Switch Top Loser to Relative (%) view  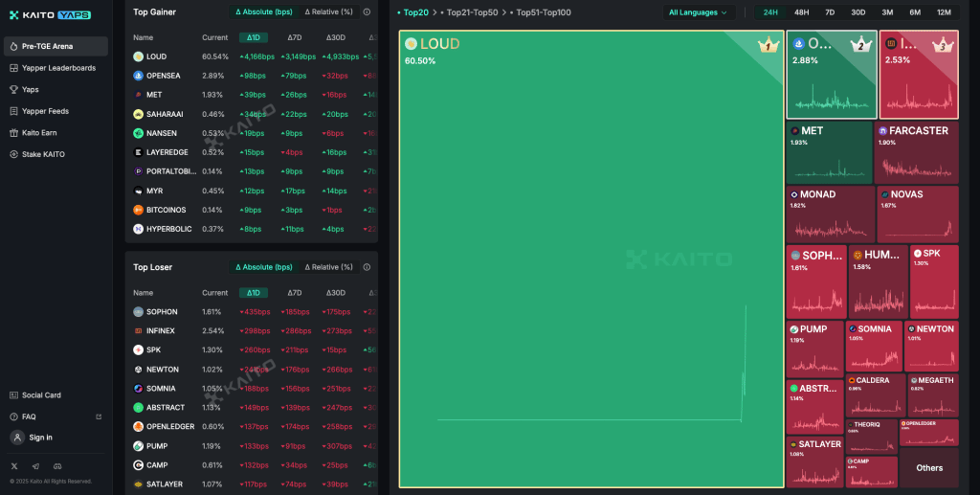pos(328,267)
